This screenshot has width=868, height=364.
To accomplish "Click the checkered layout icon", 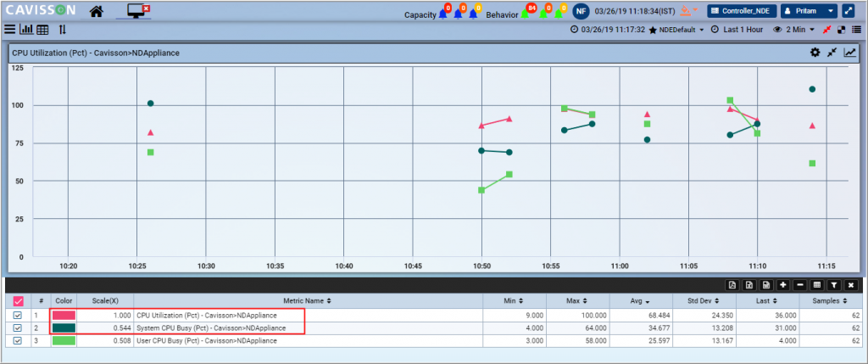I will [x=841, y=30].
